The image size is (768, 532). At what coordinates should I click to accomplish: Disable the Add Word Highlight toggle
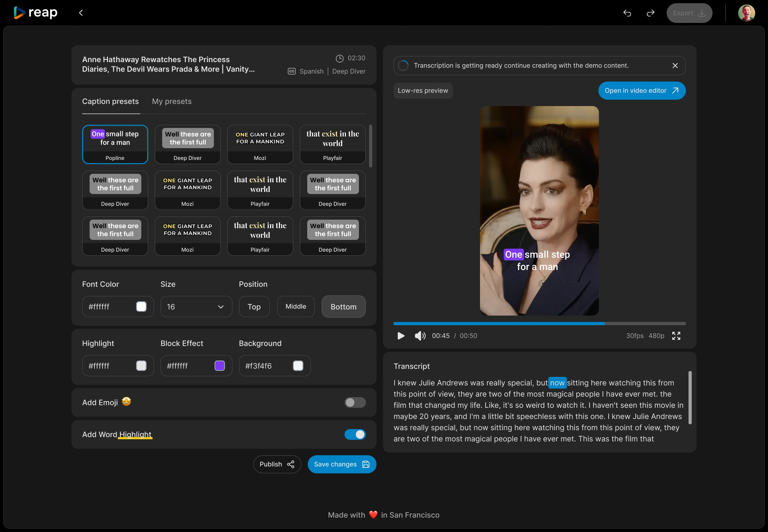pos(355,434)
